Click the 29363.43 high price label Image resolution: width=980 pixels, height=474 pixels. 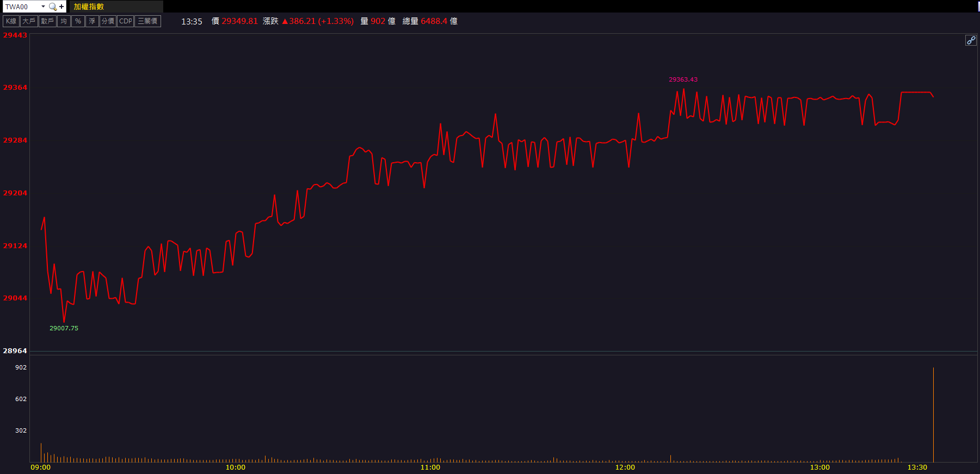[683, 79]
